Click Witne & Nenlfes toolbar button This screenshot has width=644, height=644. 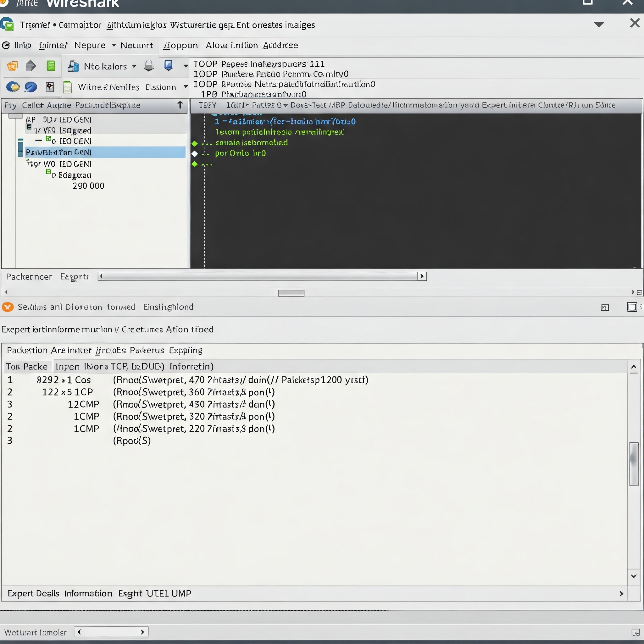[109, 87]
